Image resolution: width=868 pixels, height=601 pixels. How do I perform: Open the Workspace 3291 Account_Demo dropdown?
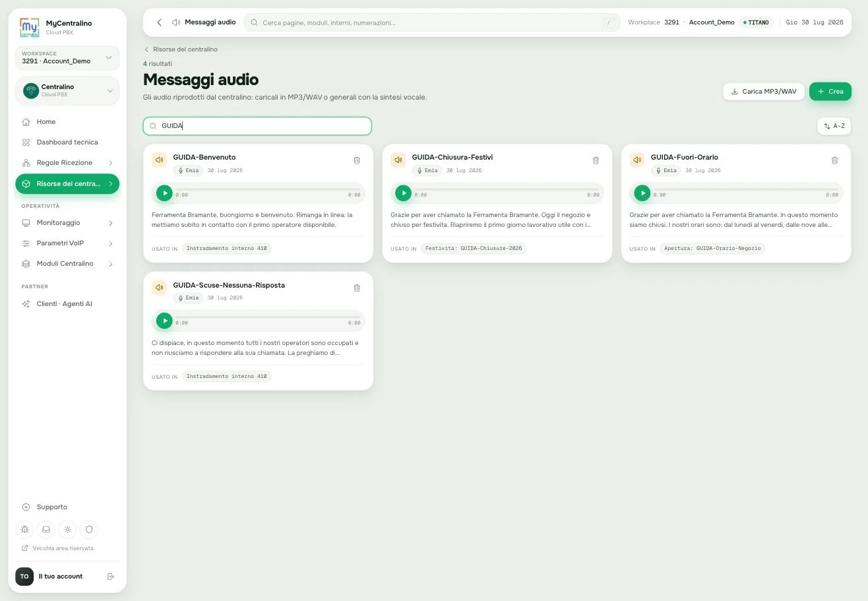tap(67, 57)
